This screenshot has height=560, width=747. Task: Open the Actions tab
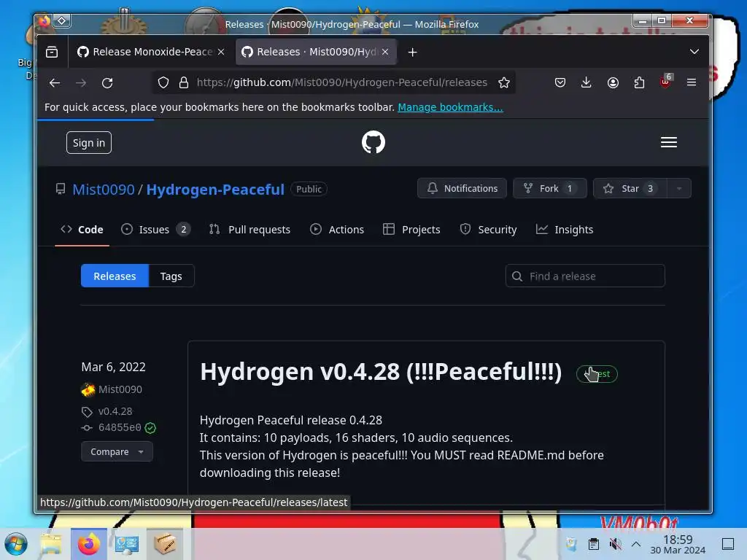[337, 230]
